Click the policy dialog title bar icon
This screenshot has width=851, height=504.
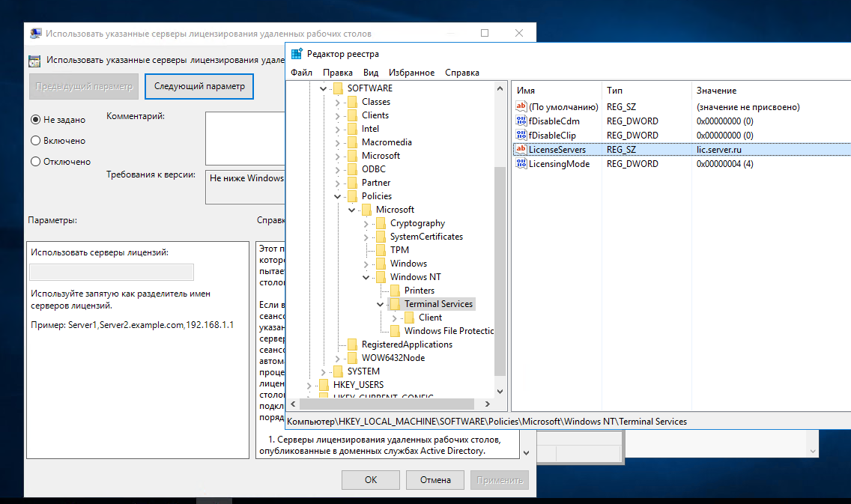(x=36, y=34)
